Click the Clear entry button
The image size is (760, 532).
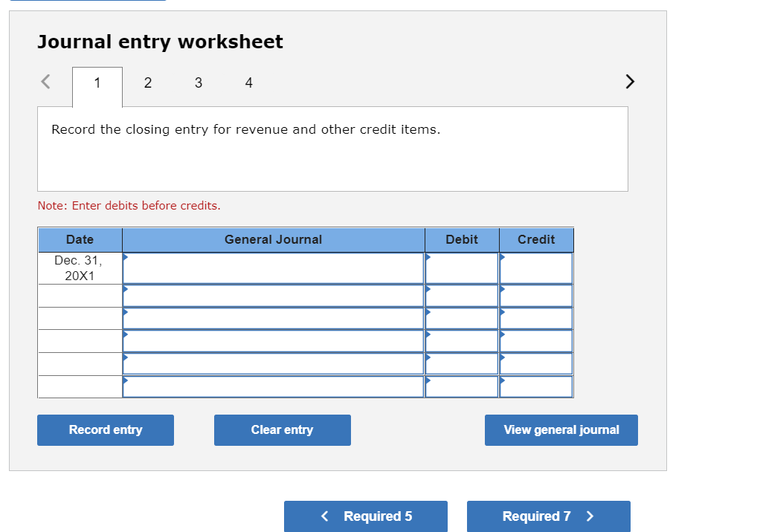[x=282, y=429]
